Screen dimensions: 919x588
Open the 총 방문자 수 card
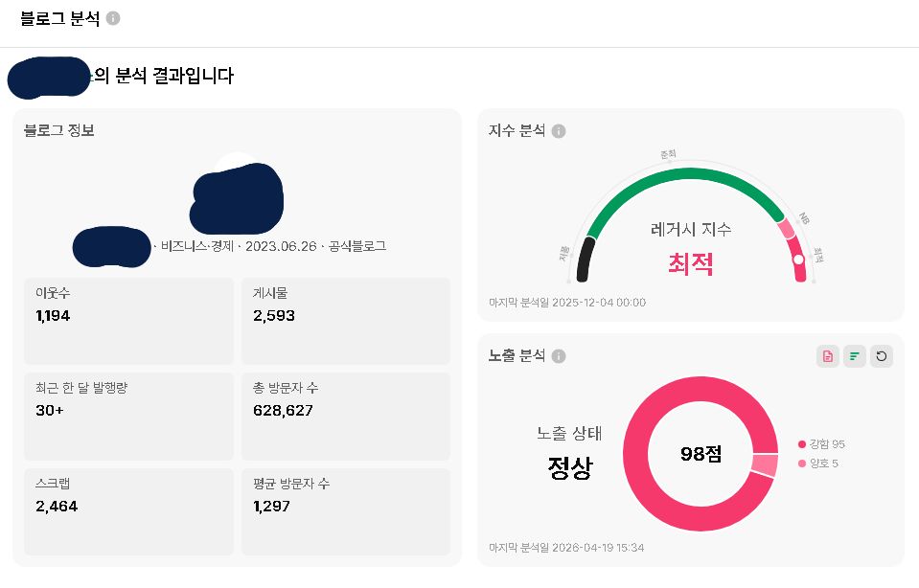pos(345,416)
